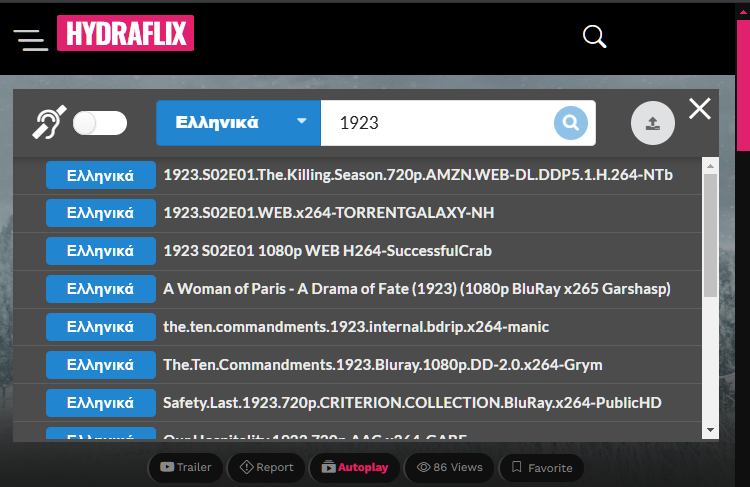The height and width of the screenshot is (487, 750).
Task: Select A Woman of Paris subtitle
Action: pyautogui.click(x=417, y=289)
